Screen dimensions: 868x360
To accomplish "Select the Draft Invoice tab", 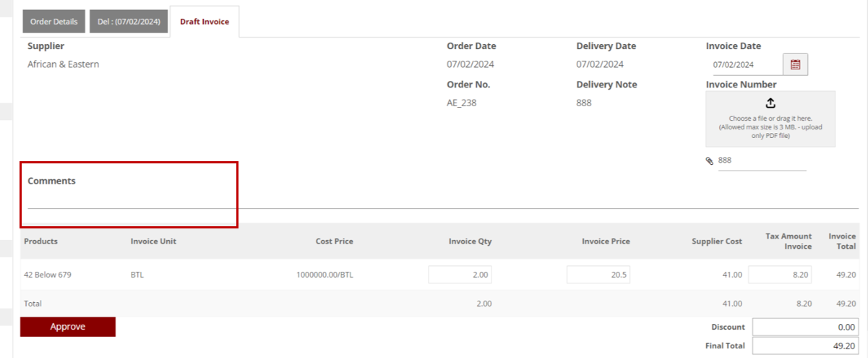I will [205, 22].
